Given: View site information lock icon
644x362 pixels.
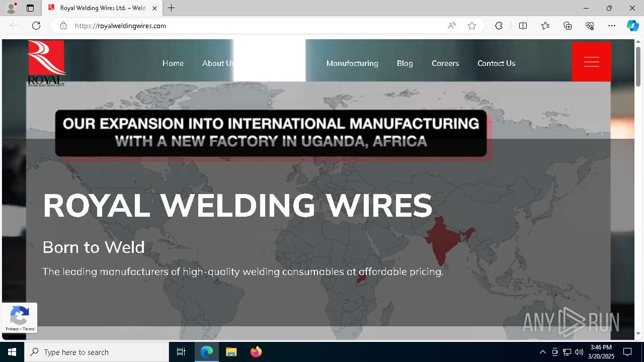Looking at the screenshot, I should click(63, 26).
